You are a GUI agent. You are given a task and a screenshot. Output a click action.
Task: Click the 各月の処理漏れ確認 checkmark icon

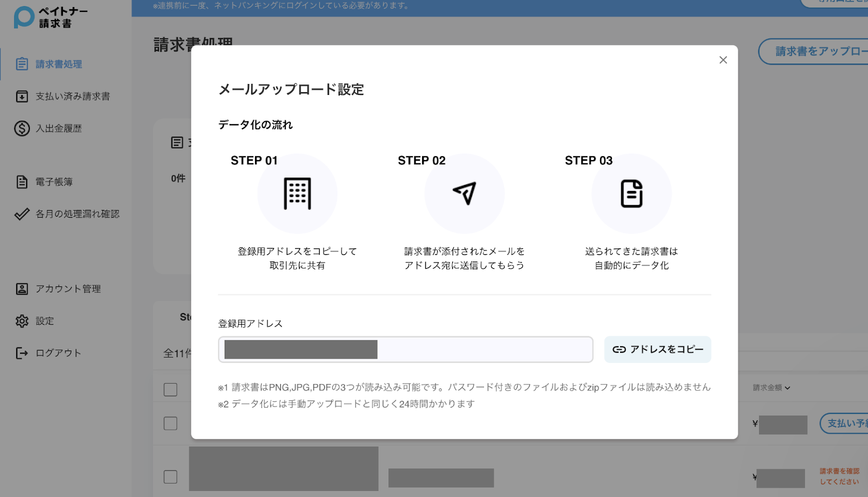[x=22, y=214]
